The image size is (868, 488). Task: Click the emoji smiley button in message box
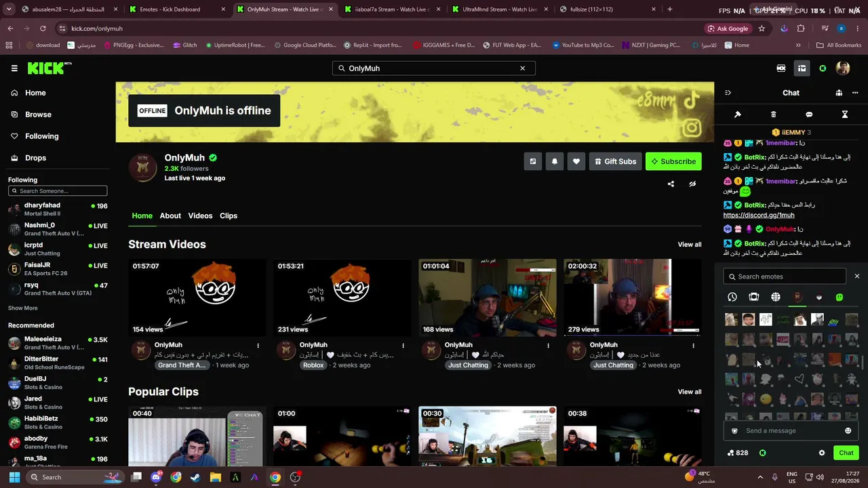848,431
